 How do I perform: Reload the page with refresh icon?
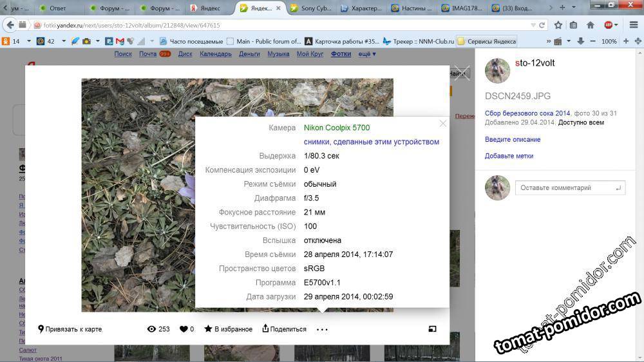coord(542,25)
